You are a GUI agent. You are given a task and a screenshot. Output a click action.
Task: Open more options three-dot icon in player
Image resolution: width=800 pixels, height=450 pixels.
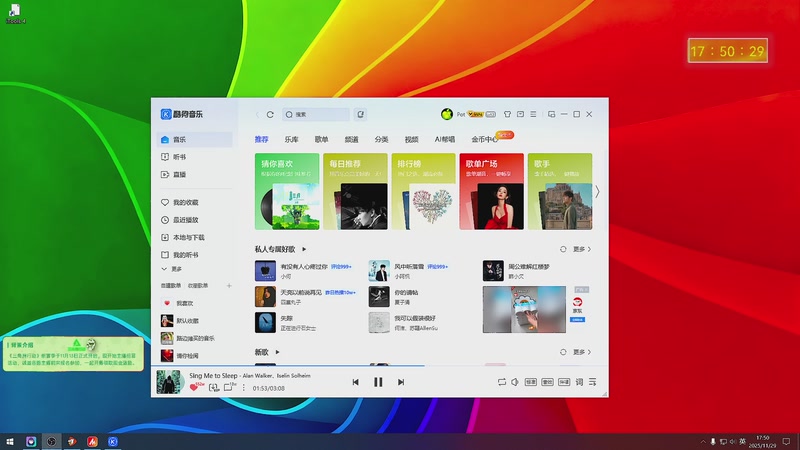coord(243,388)
